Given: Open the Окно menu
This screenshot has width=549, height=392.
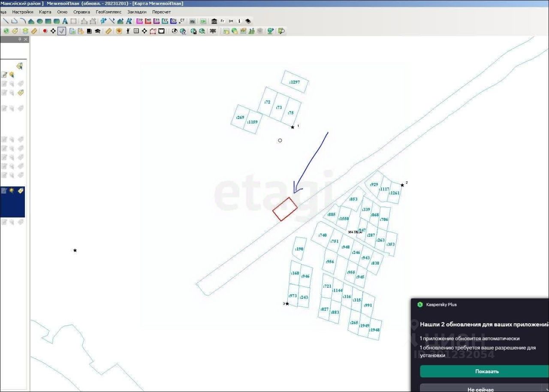Looking at the screenshot, I should (62, 12).
